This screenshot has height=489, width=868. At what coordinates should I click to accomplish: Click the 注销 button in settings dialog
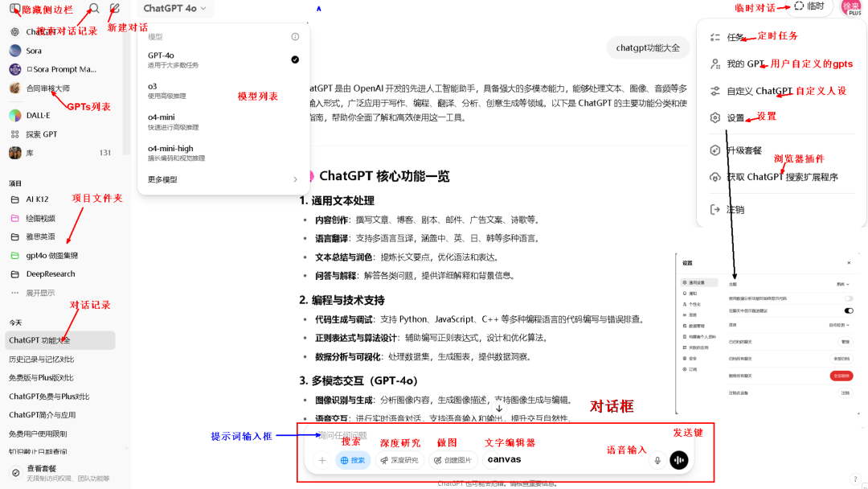point(845,392)
